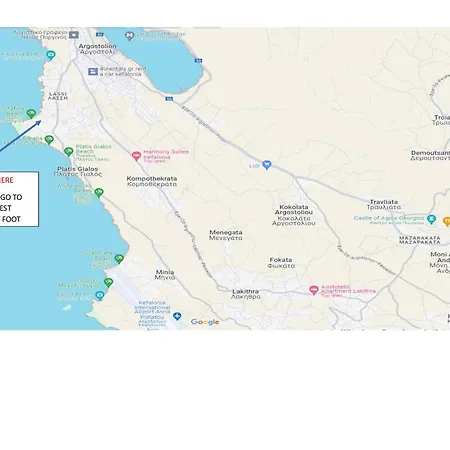The height and width of the screenshot is (450, 450).
Task: Click the Platis Gialos village label
Action: pos(78,172)
